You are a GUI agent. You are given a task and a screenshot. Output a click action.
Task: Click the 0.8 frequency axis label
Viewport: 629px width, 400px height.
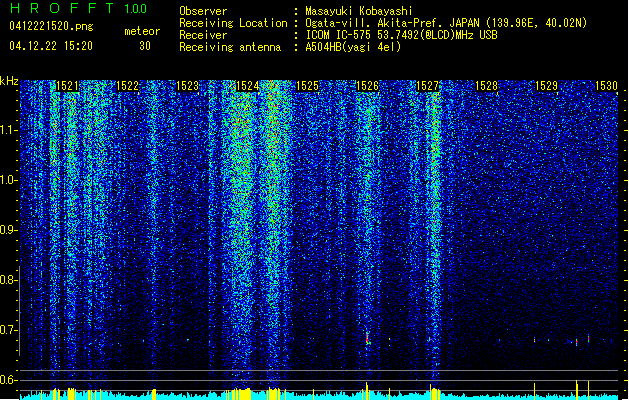(x=8, y=280)
